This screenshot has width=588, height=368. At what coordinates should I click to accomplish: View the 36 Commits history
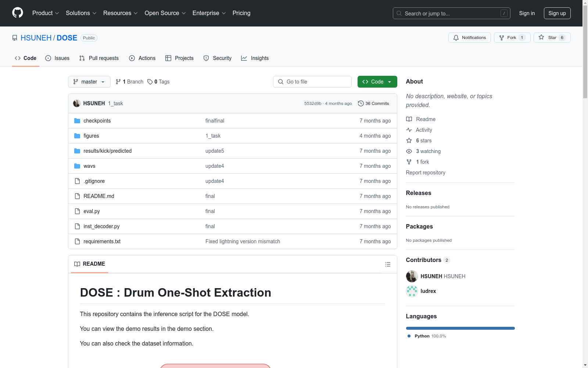coord(373,103)
